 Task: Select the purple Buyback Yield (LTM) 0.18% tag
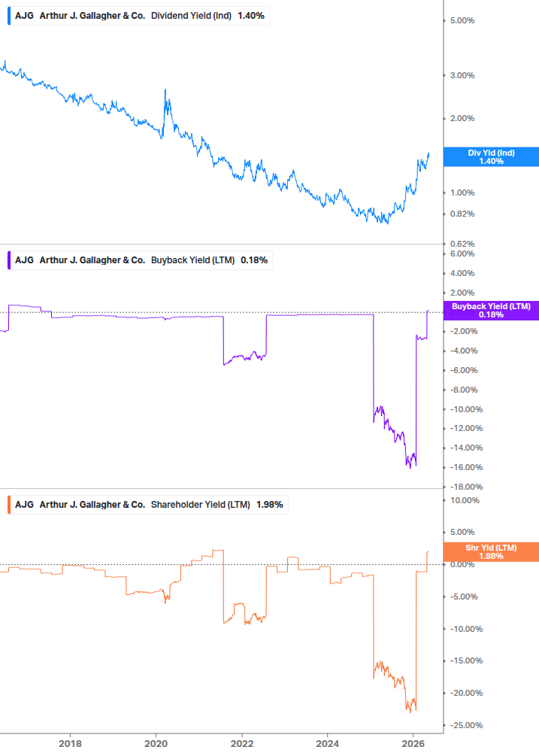coord(491,311)
